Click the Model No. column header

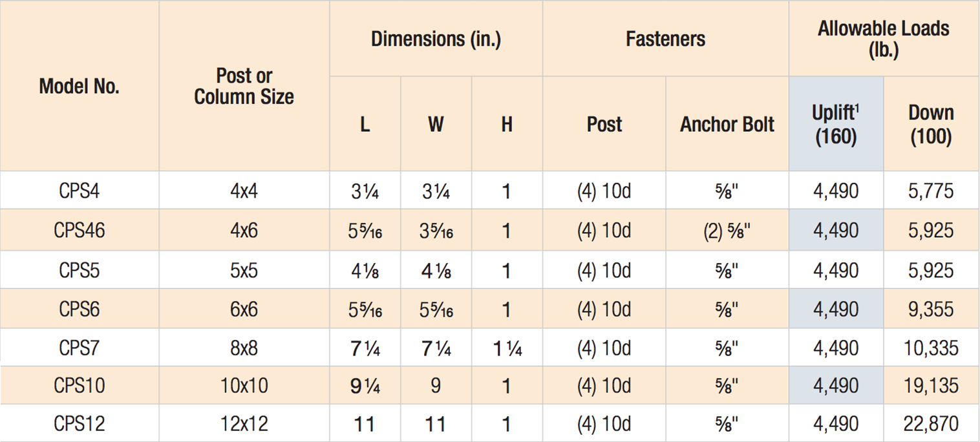point(80,86)
